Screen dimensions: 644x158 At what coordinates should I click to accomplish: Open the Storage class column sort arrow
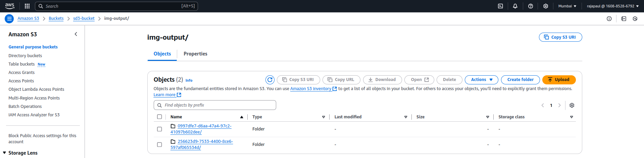[x=572, y=117]
